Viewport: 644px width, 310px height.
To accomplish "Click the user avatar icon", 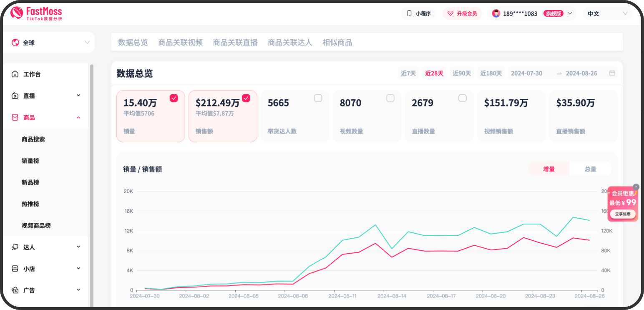I will pos(496,13).
